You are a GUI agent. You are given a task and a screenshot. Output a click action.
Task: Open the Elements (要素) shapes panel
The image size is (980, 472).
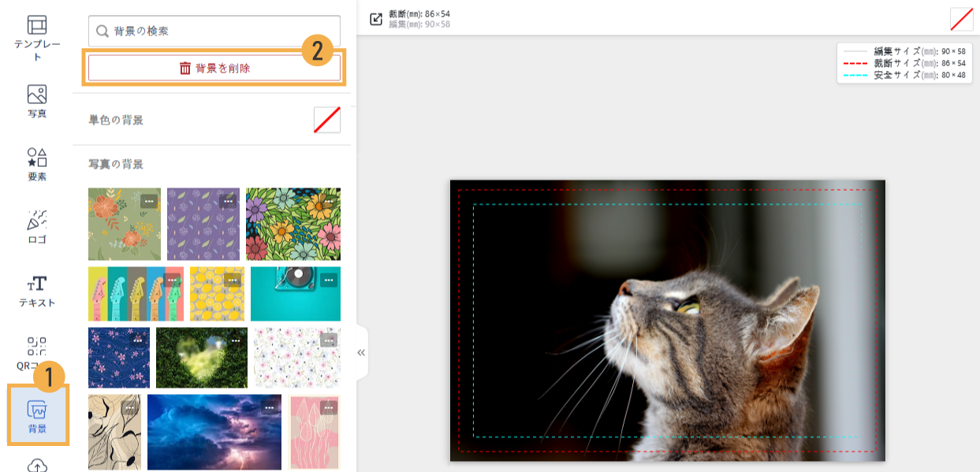pos(37,165)
